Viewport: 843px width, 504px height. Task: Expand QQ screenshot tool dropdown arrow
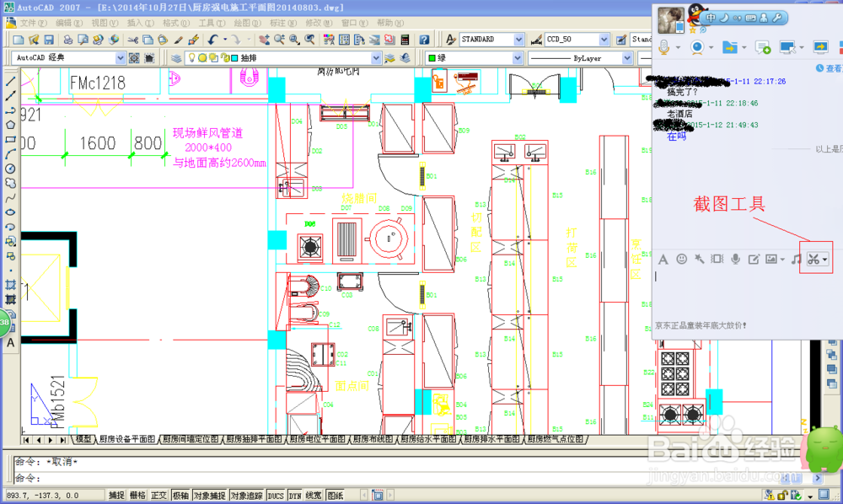[824, 260]
